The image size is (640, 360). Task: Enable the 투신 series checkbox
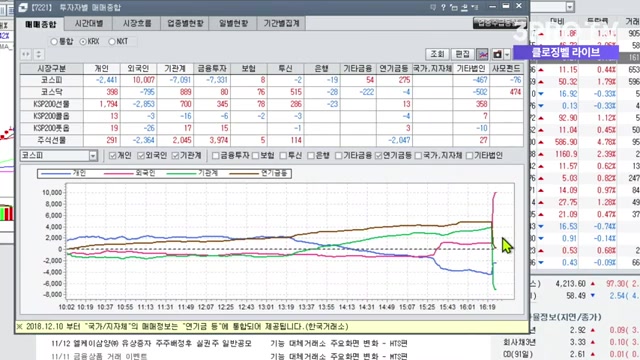283,156
